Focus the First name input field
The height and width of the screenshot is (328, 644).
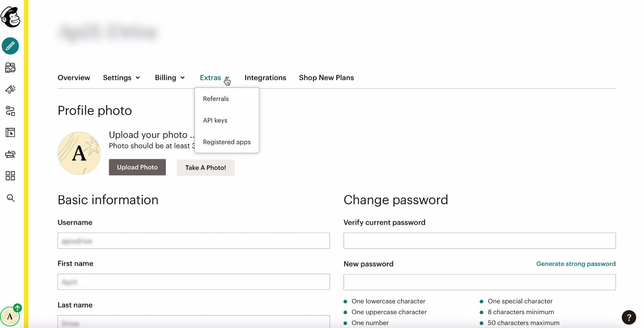pyautogui.click(x=193, y=282)
